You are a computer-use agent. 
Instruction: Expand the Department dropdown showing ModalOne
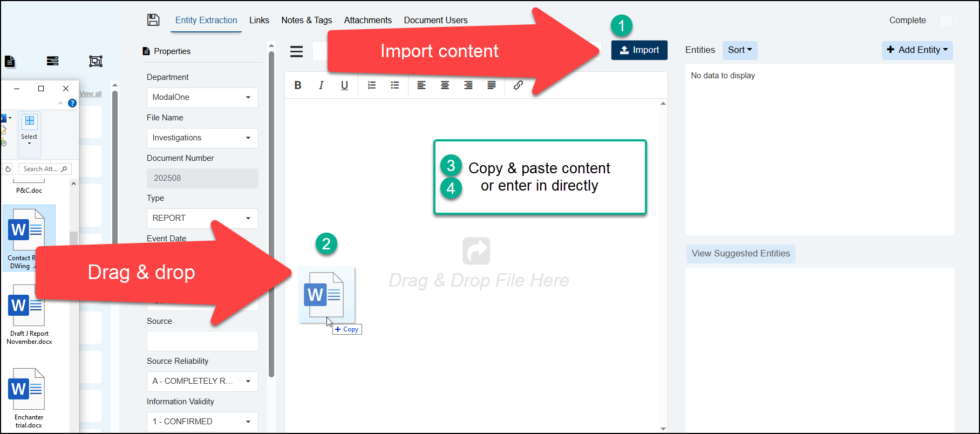coord(202,98)
